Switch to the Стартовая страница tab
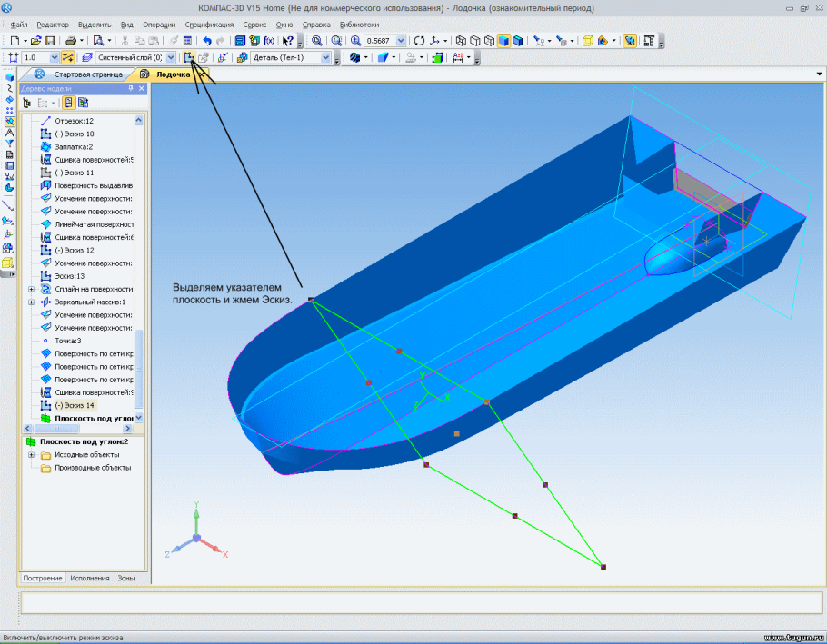The height and width of the screenshot is (644, 827). (x=87, y=74)
